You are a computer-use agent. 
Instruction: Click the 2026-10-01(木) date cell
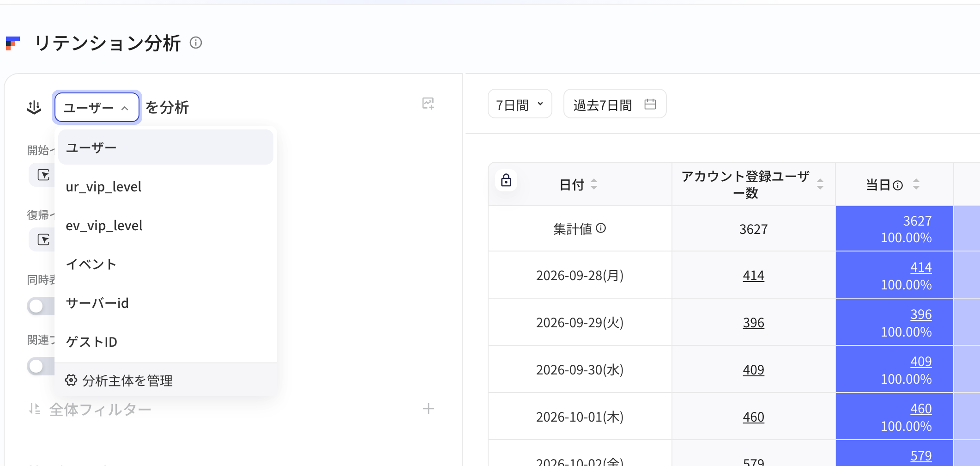[580, 417]
